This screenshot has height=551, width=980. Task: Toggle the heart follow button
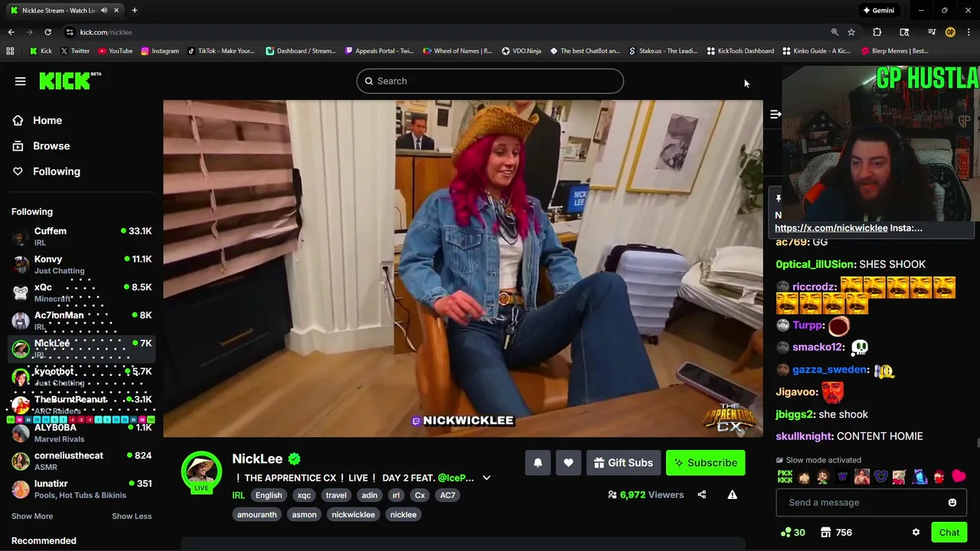pyautogui.click(x=568, y=462)
